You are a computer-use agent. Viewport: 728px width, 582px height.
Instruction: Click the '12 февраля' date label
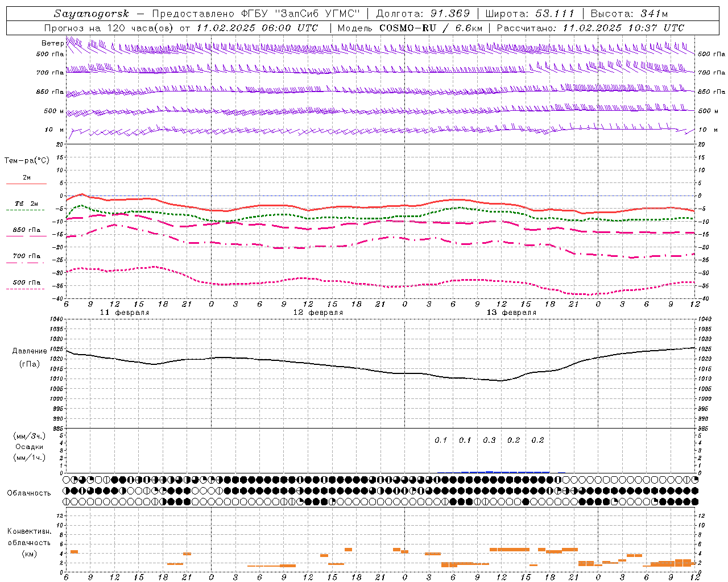coord(318,313)
